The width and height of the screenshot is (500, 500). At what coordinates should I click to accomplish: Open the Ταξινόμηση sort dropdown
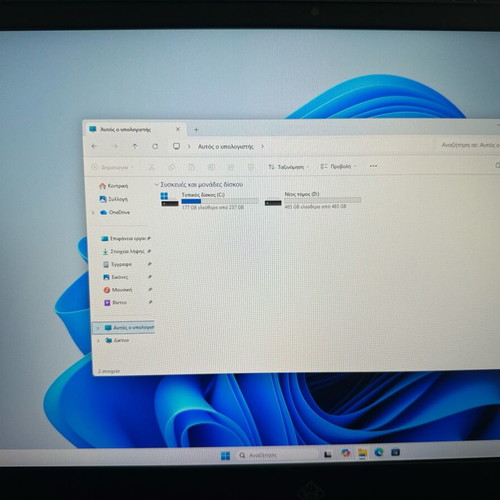pyautogui.click(x=289, y=167)
